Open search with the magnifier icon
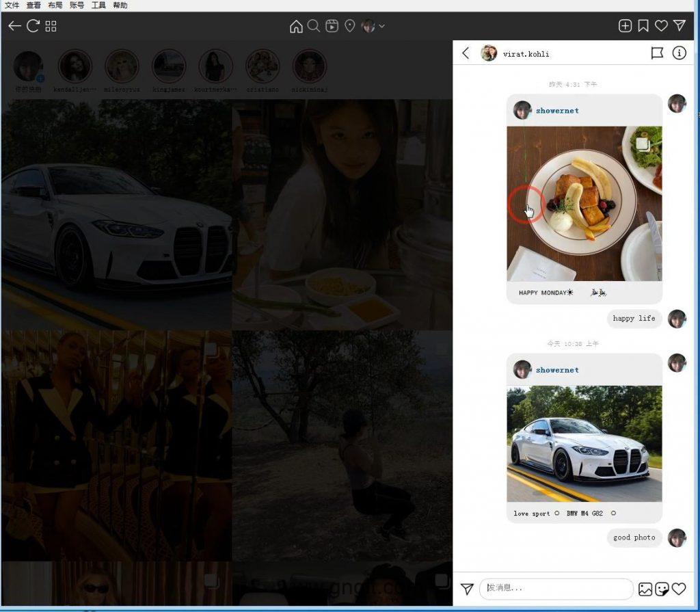 [x=314, y=26]
